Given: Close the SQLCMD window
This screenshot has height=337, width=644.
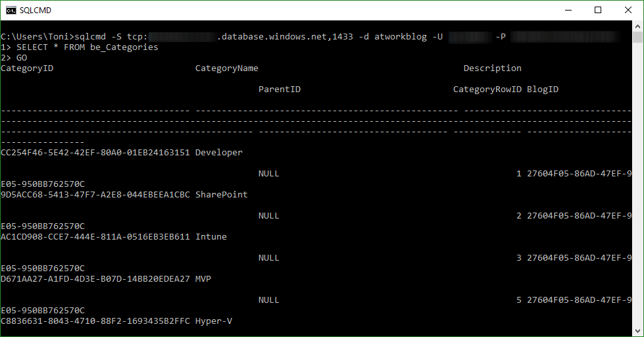Looking at the screenshot, I should [628, 11].
